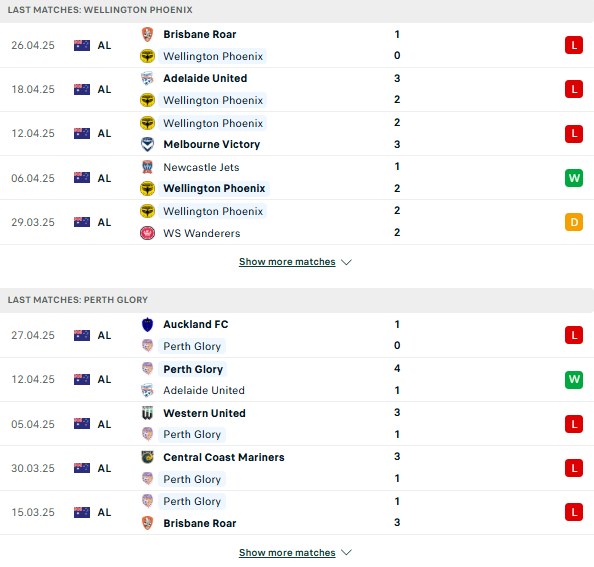Click Wellington Phoenix name in 06.04.25 match
594x567 pixels.
(x=214, y=188)
